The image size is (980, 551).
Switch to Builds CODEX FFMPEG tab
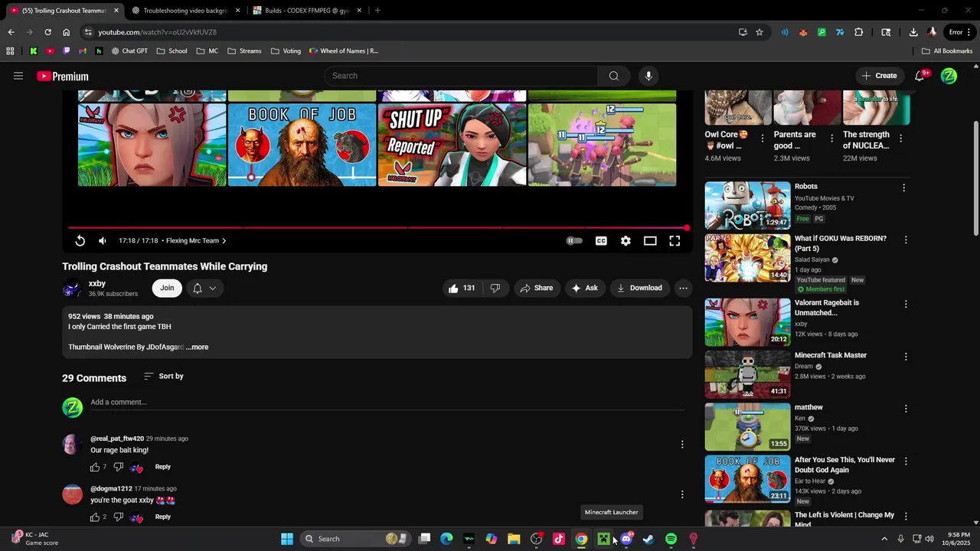point(305,11)
